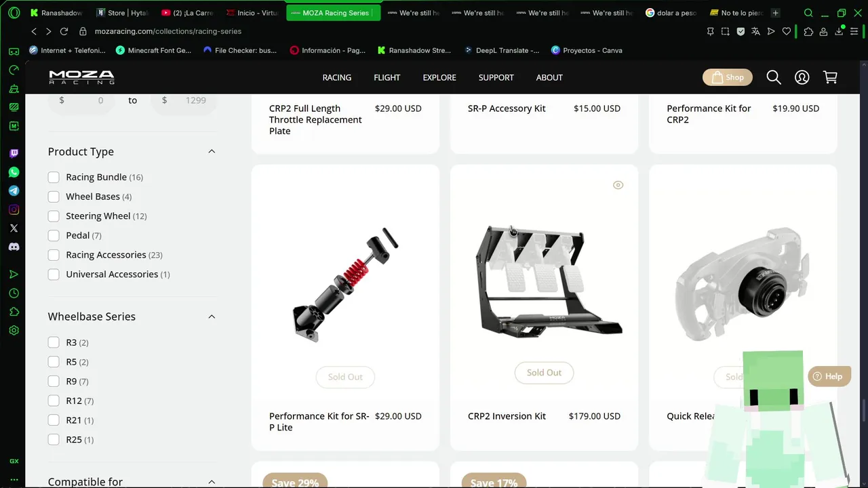Screen dimensions: 868x488
Task: Open Performance Kit for SR-P Lite link
Action: pyautogui.click(x=319, y=422)
